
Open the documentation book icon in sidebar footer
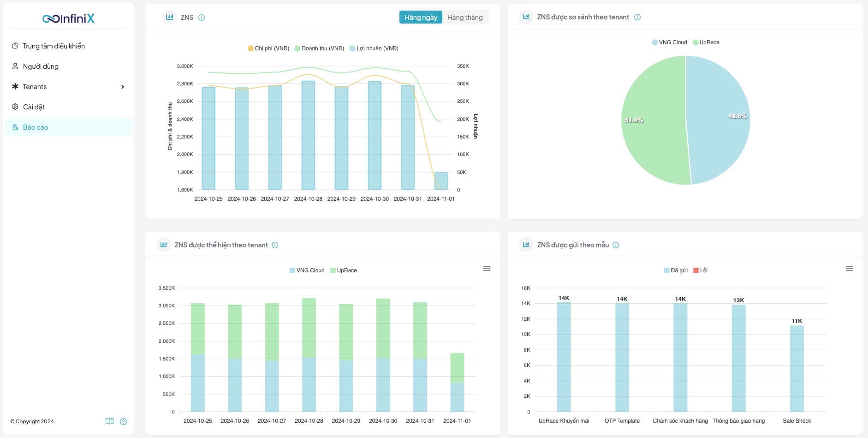pyautogui.click(x=109, y=421)
